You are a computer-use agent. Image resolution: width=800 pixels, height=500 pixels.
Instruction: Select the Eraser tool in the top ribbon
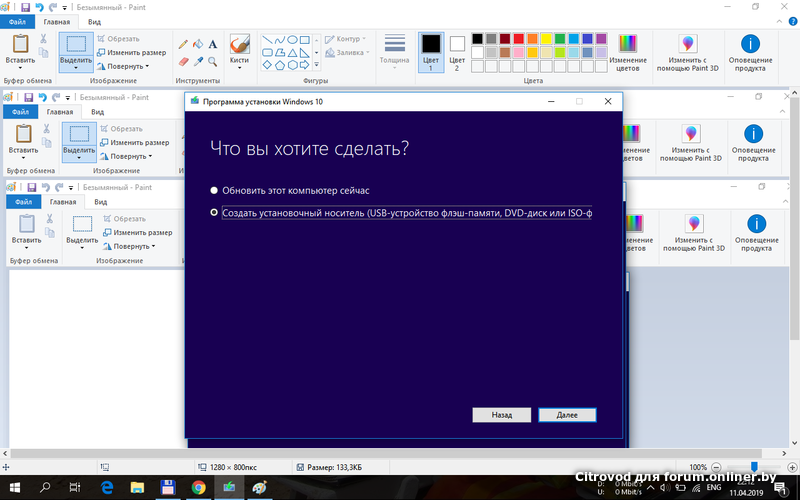point(183,62)
